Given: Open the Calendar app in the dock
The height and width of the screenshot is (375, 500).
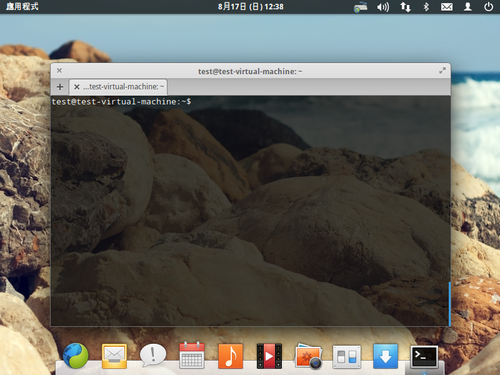Looking at the screenshot, I should 192,355.
